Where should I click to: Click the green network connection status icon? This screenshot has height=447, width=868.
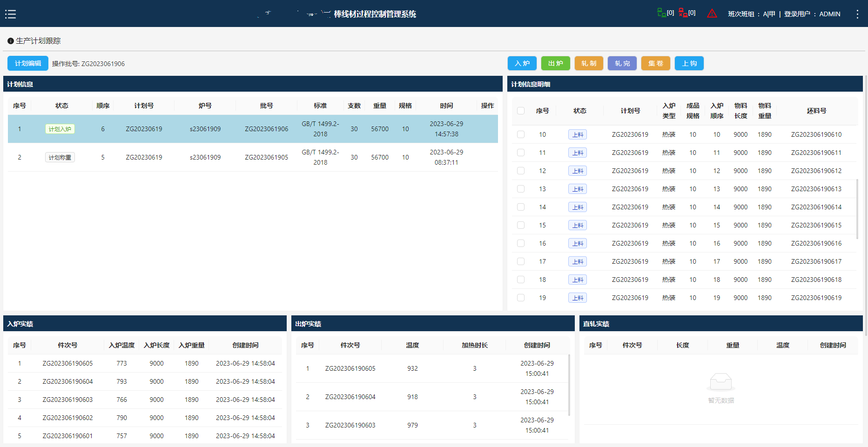click(x=661, y=13)
